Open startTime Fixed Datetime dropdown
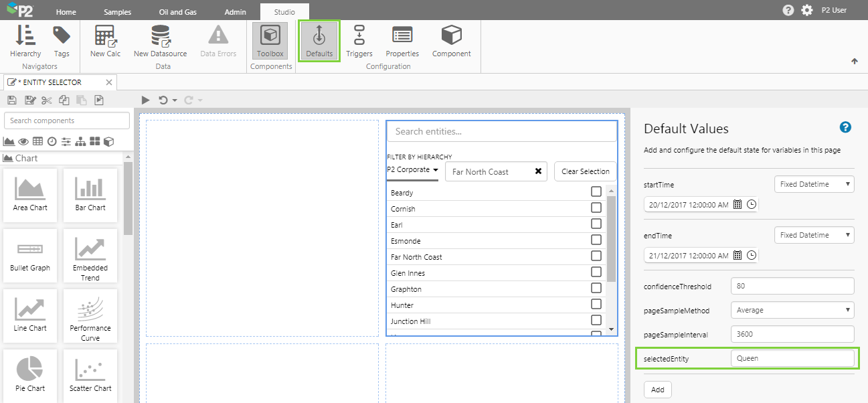 click(814, 184)
